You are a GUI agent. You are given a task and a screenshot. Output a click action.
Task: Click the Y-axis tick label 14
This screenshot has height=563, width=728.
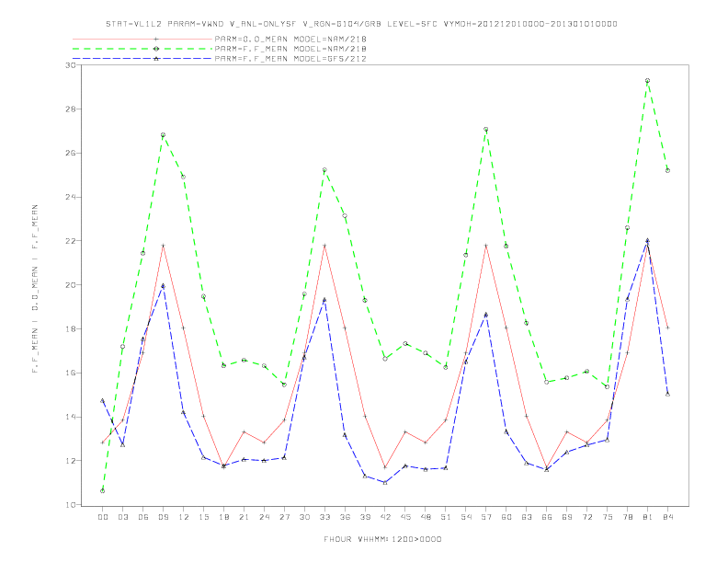71,417
